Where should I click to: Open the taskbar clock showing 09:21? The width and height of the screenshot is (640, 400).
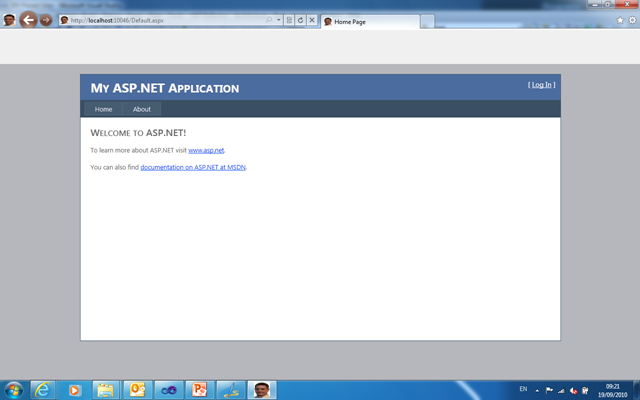click(x=612, y=391)
